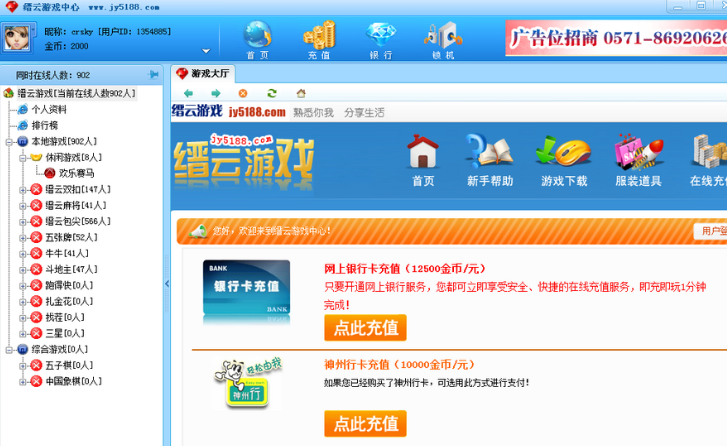
Task: Stop loading with the orange stop icon
Action: (243, 93)
